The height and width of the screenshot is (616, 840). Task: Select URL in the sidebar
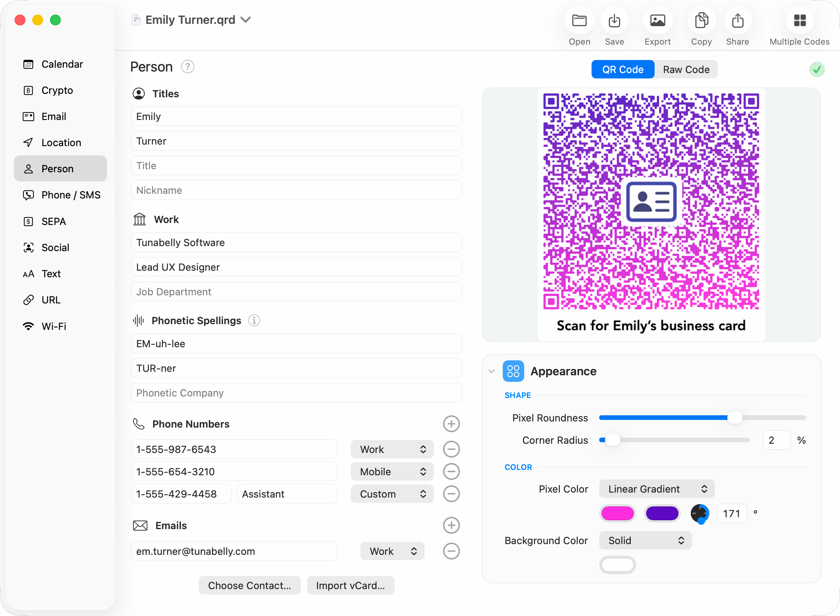pos(60,300)
